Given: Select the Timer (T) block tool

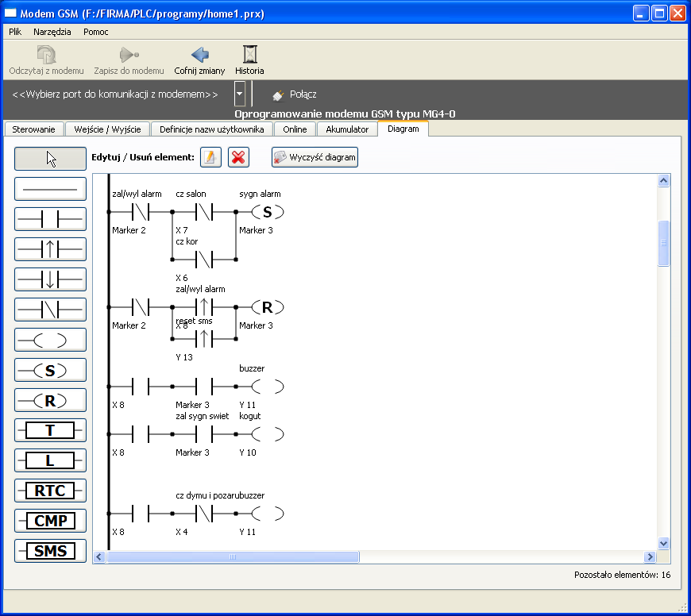Looking at the screenshot, I should 50,430.
